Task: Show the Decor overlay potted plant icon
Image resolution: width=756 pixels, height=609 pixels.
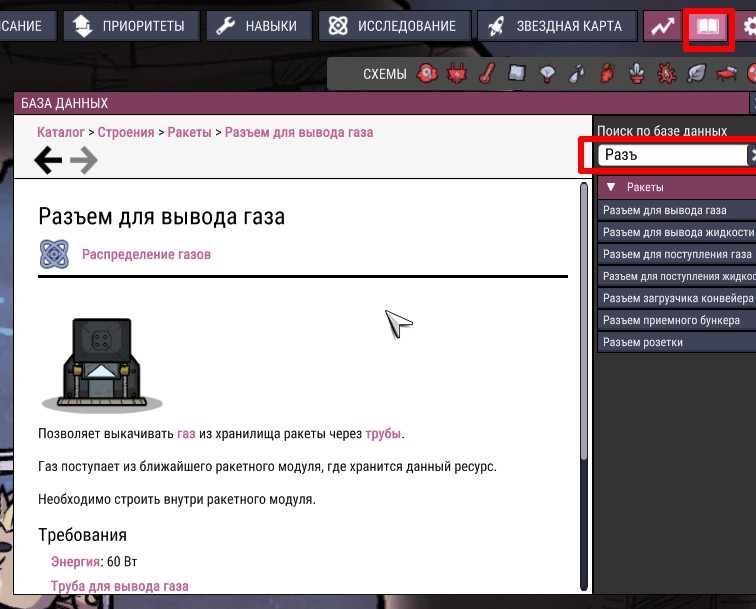Action: tap(637, 74)
